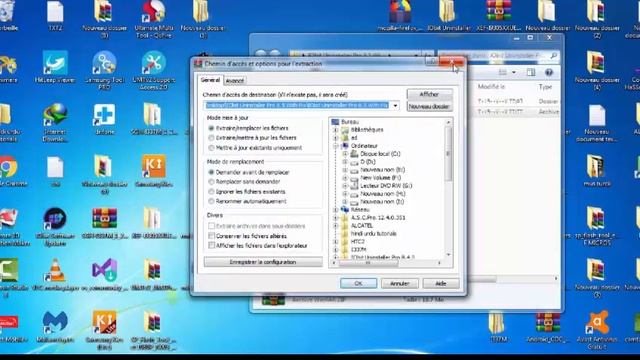
Task: Click the Nouveau dossier button in dialog
Action: [429, 107]
